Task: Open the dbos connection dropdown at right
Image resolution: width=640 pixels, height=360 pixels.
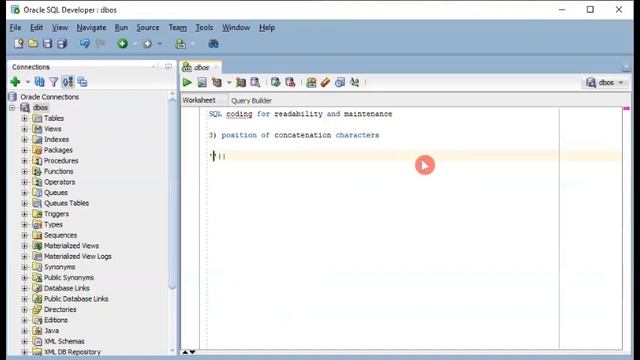Action: [605, 82]
